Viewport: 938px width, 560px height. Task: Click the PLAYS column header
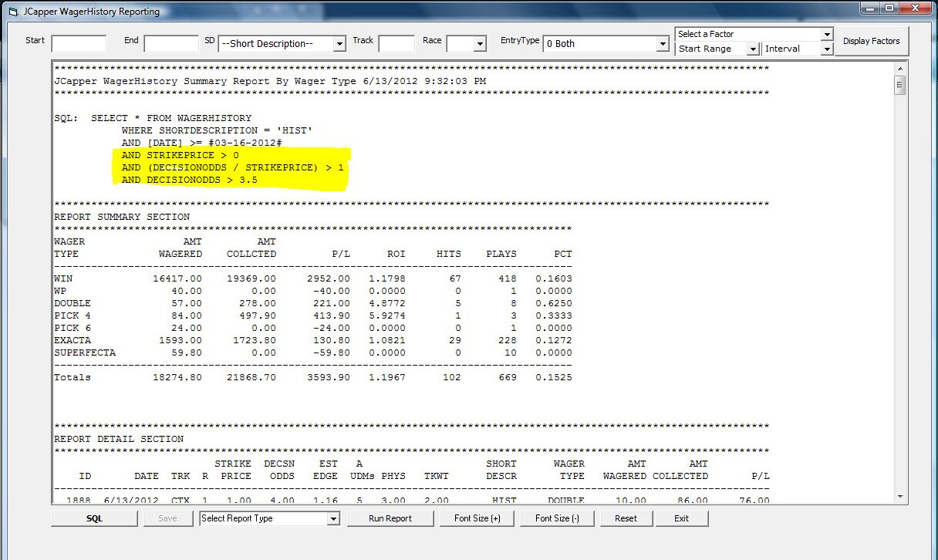[501, 254]
